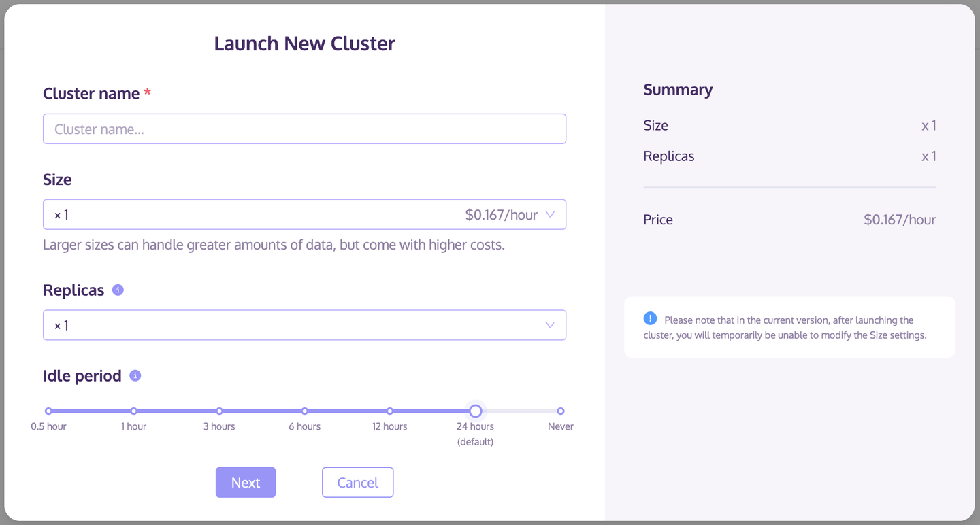Click the Summary Size value x1
This screenshot has height=525, width=980.
click(929, 125)
